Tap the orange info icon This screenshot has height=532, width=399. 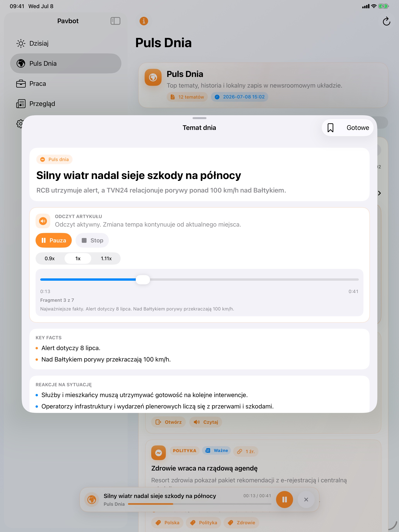coord(144,21)
